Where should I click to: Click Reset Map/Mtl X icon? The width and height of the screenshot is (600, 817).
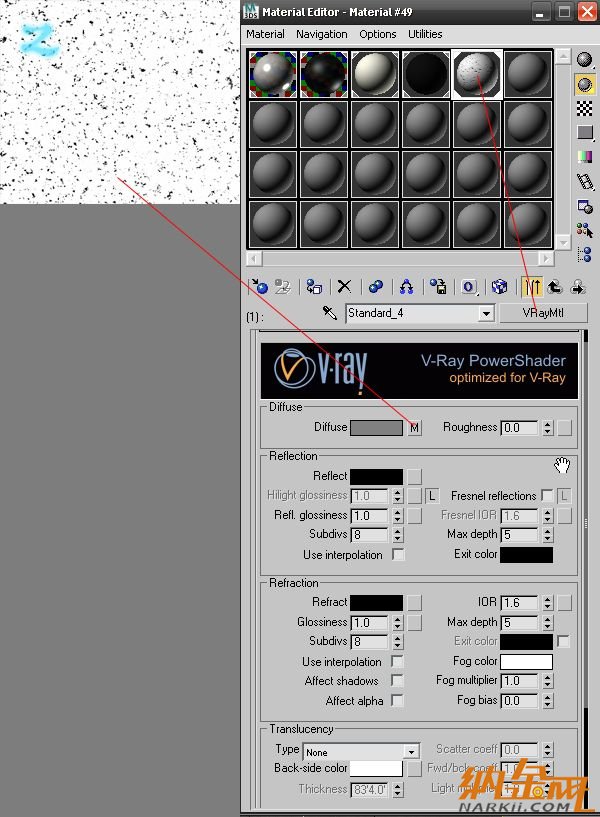tap(344, 287)
